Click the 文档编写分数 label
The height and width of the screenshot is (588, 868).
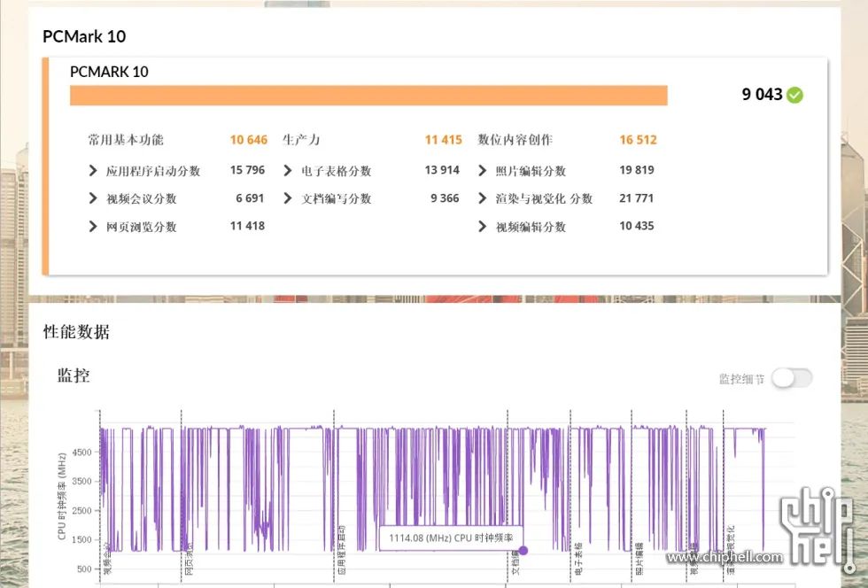(x=337, y=198)
